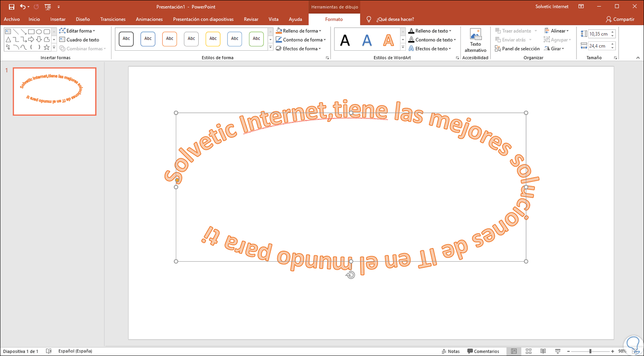Switch to slide sorter view

pos(528,351)
